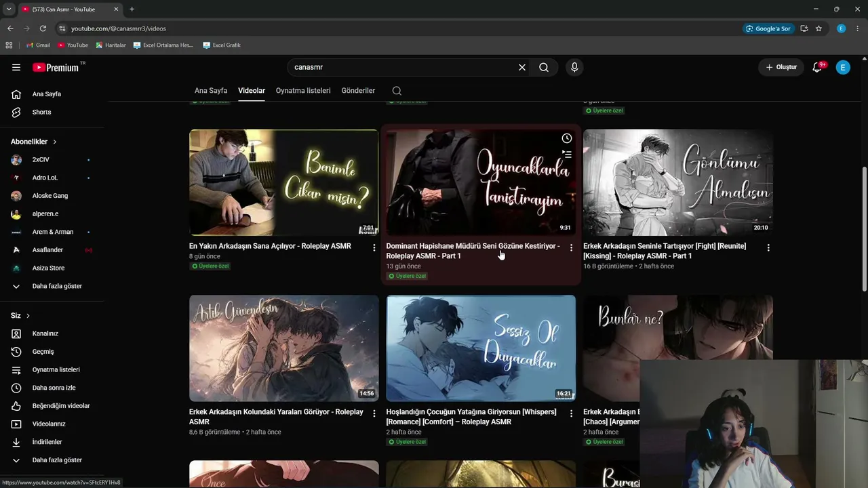Select the channel's Videolar tab

click(252, 91)
